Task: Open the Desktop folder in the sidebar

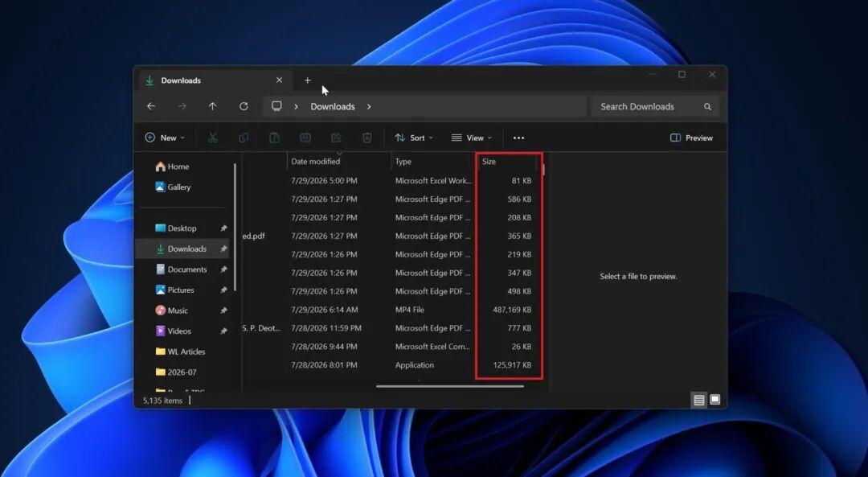Action: click(182, 228)
